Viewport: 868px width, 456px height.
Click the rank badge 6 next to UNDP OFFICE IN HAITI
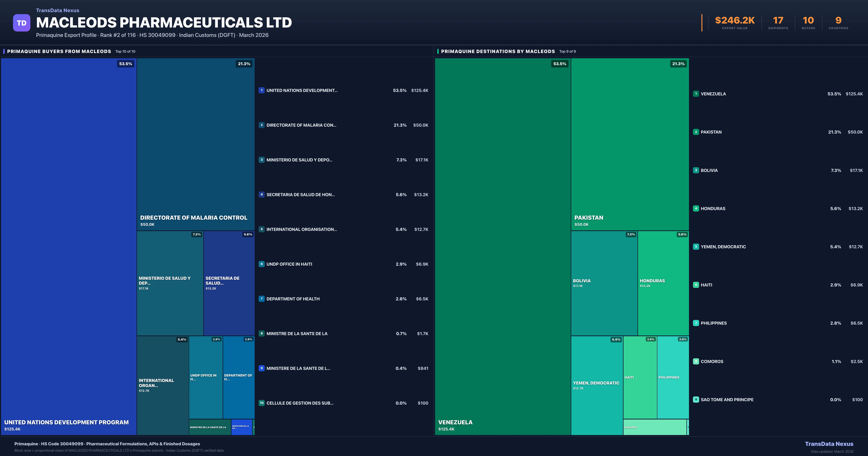[x=262, y=264]
